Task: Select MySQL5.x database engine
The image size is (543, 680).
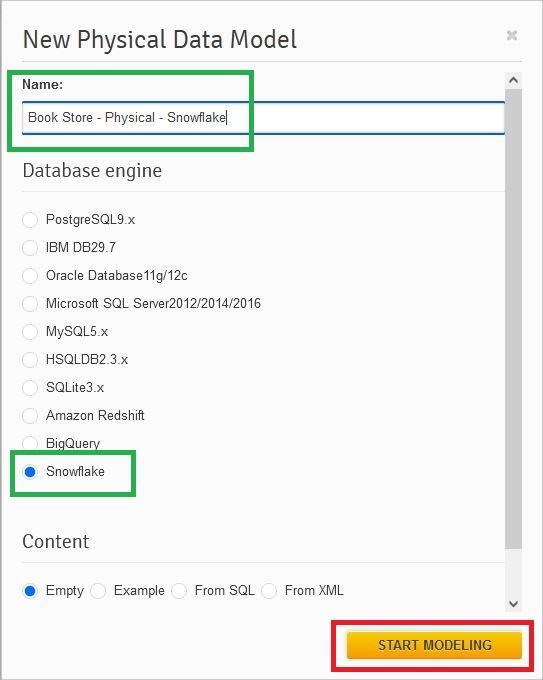Action: point(30,332)
